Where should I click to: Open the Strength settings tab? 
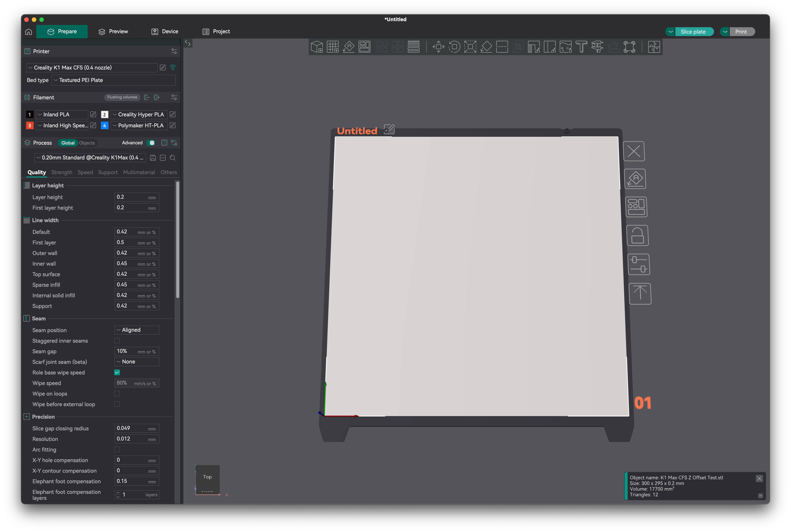62,172
